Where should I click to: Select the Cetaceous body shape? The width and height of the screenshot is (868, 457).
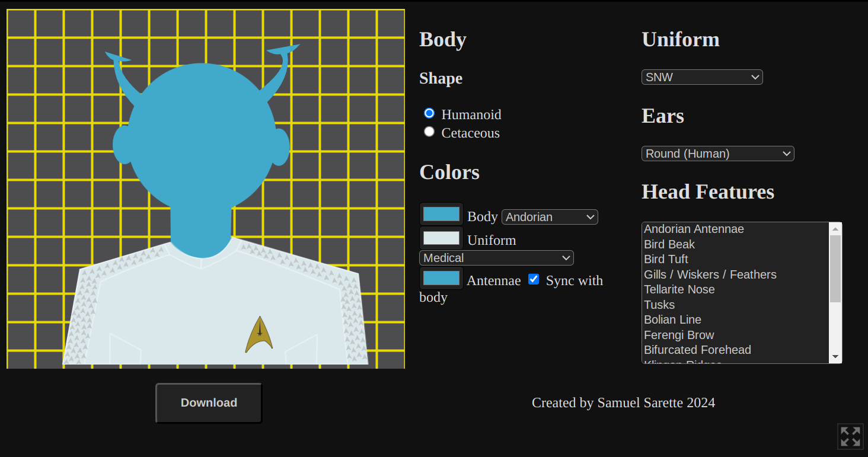tap(429, 132)
